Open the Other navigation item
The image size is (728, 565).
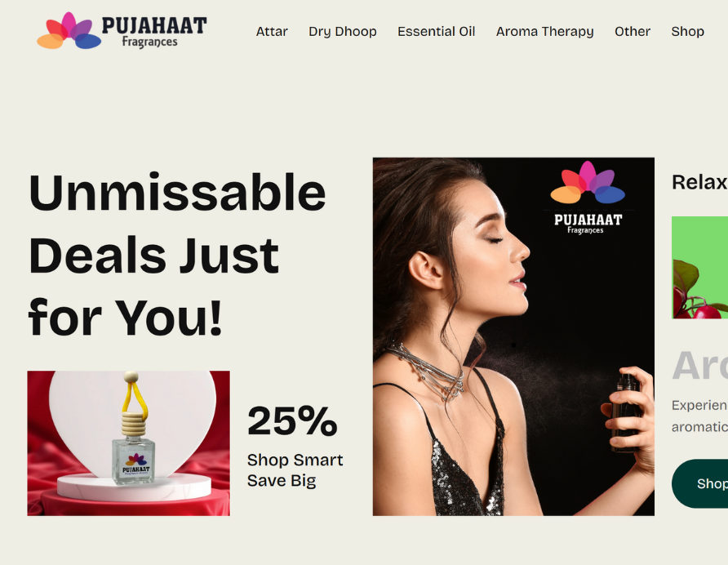click(x=633, y=32)
